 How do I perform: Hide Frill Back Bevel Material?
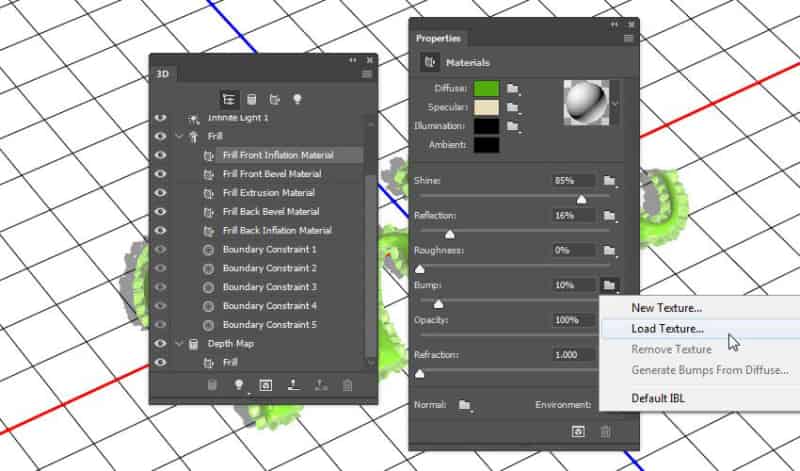click(160, 212)
